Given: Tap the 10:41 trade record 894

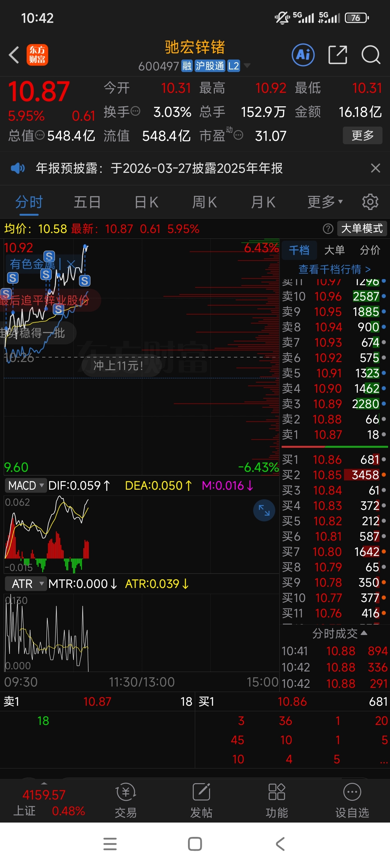Looking at the screenshot, I should click(x=334, y=651).
